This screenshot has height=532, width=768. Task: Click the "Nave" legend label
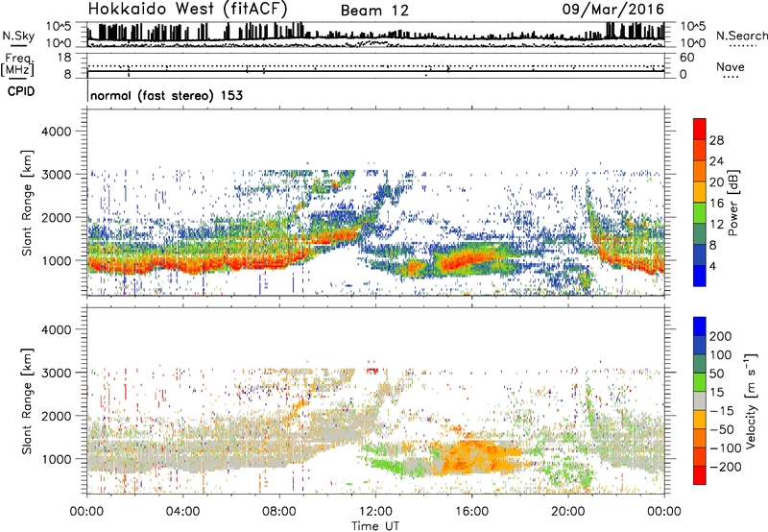730,66
